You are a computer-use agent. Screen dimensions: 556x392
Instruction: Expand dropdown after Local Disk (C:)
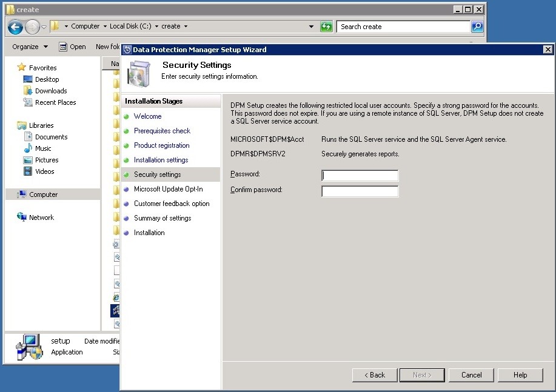coord(156,26)
